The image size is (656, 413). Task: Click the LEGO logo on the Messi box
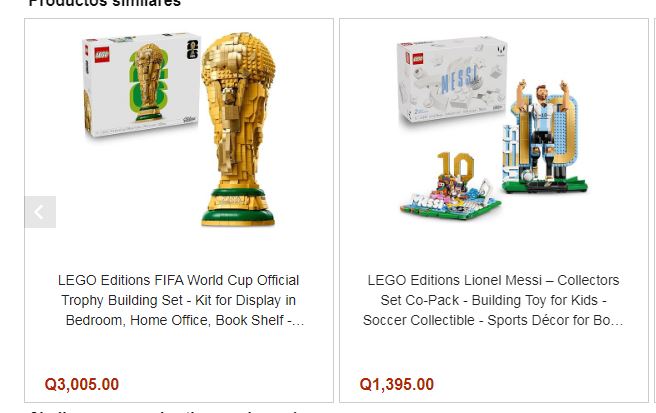click(x=418, y=59)
